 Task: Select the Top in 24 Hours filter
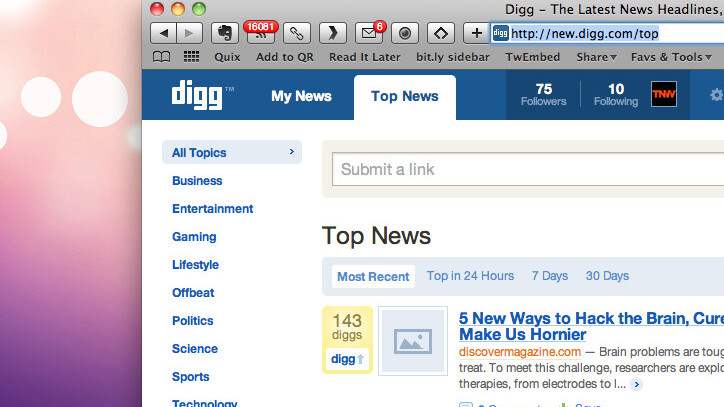(x=470, y=276)
